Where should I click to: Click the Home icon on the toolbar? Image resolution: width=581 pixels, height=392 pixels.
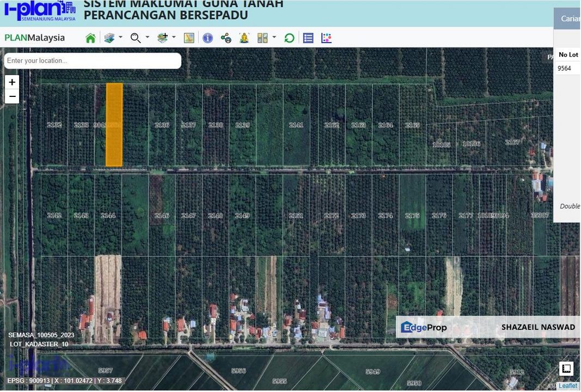coord(90,38)
